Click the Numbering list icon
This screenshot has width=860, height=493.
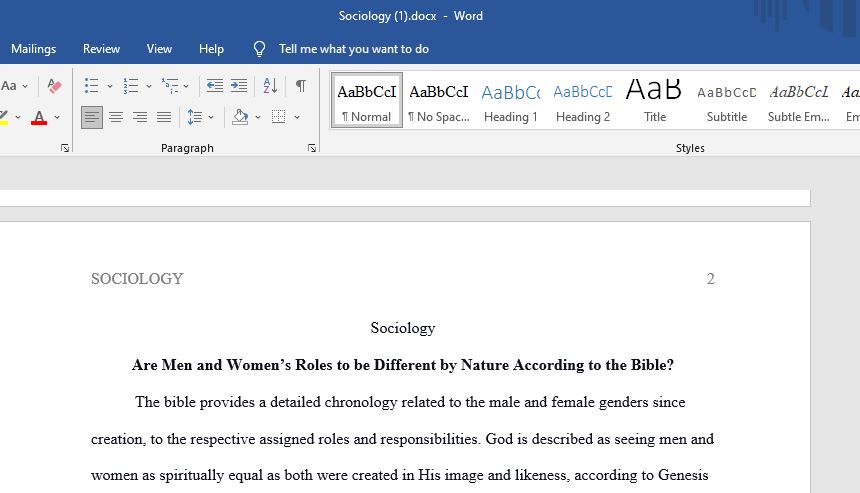click(x=131, y=86)
